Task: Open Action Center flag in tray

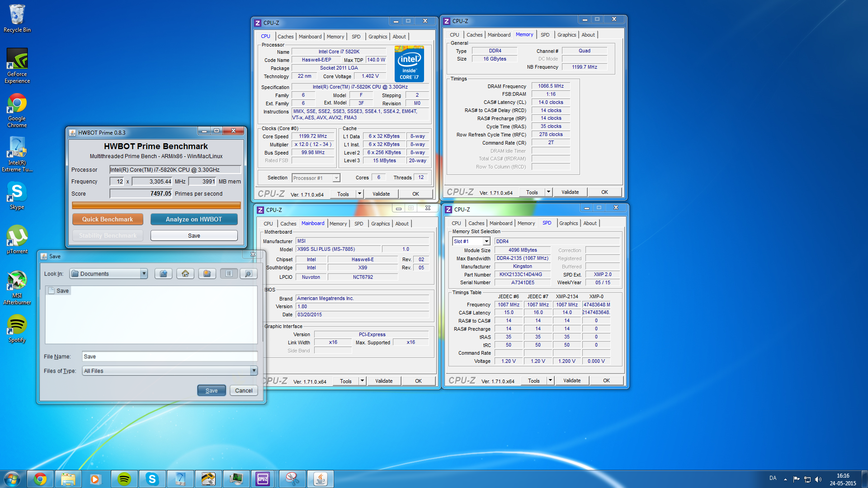Action: tap(796, 479)
